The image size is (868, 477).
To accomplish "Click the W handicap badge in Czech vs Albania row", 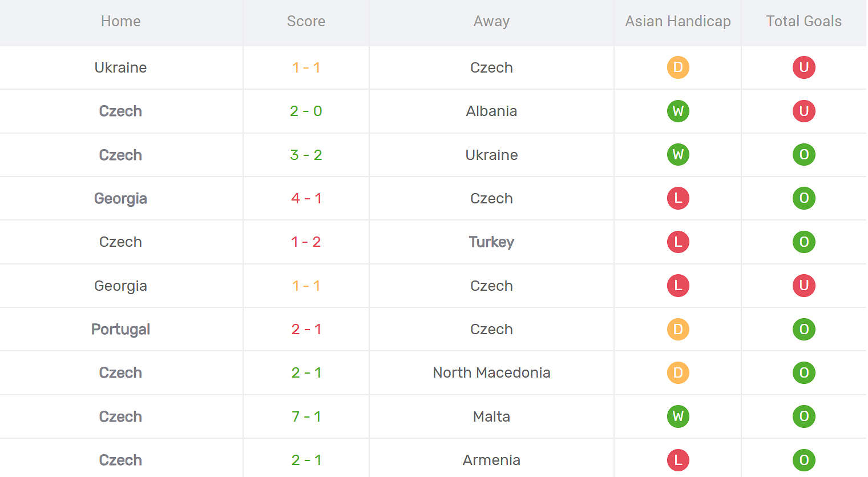I will point(678,111).
